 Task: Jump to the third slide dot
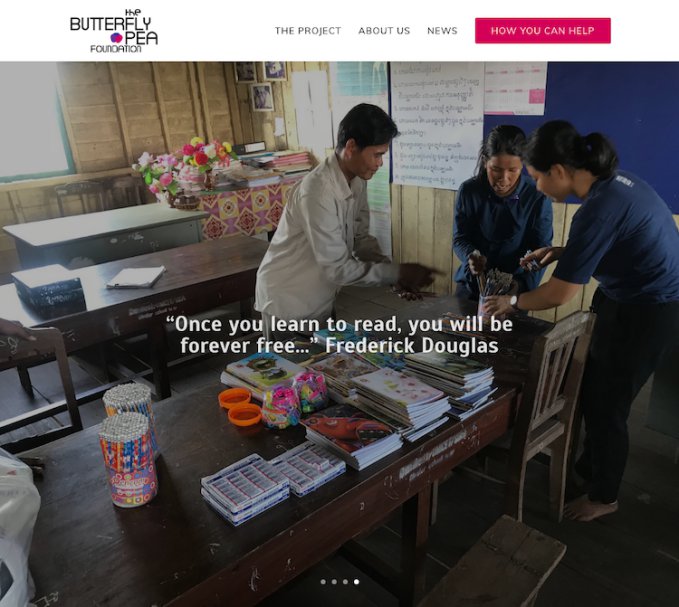[345, 581]
